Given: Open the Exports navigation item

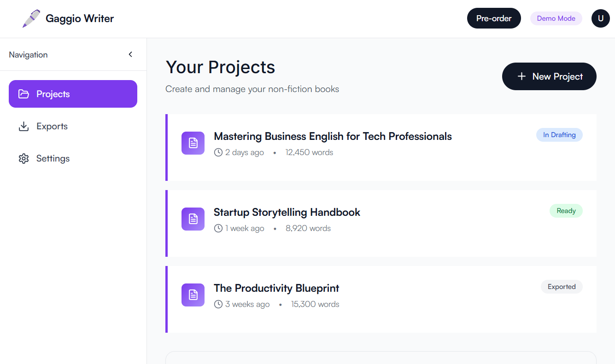Looking at the screenshot, I should [52, 126].
